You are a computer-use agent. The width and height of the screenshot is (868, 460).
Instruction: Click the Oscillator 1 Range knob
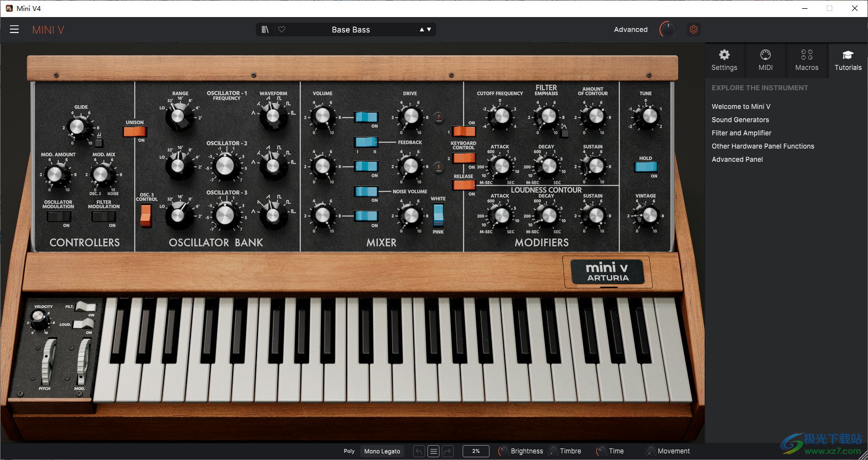click(x=178, y=116)
